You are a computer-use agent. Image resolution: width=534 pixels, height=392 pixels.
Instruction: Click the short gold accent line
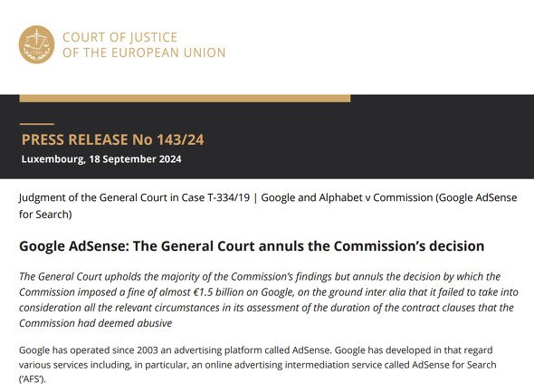(x=37, y=124)
